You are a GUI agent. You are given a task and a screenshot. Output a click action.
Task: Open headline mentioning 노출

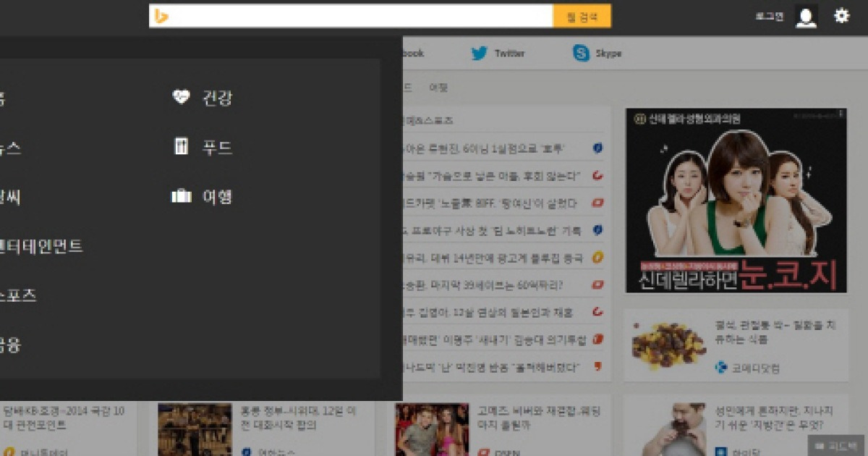(490, 203)
